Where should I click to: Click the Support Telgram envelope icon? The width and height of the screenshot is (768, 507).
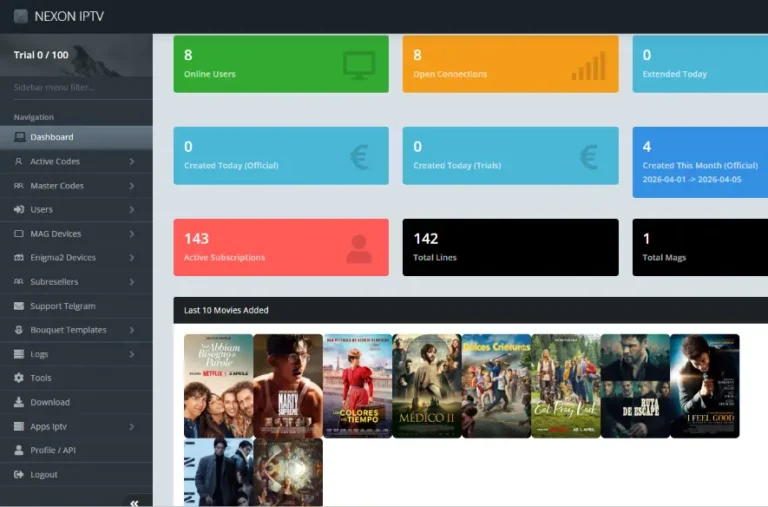point(19,306)
